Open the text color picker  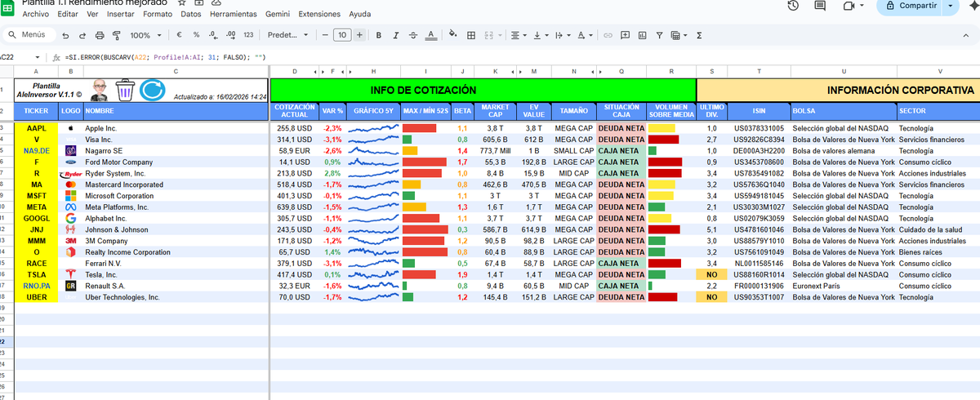430,35
